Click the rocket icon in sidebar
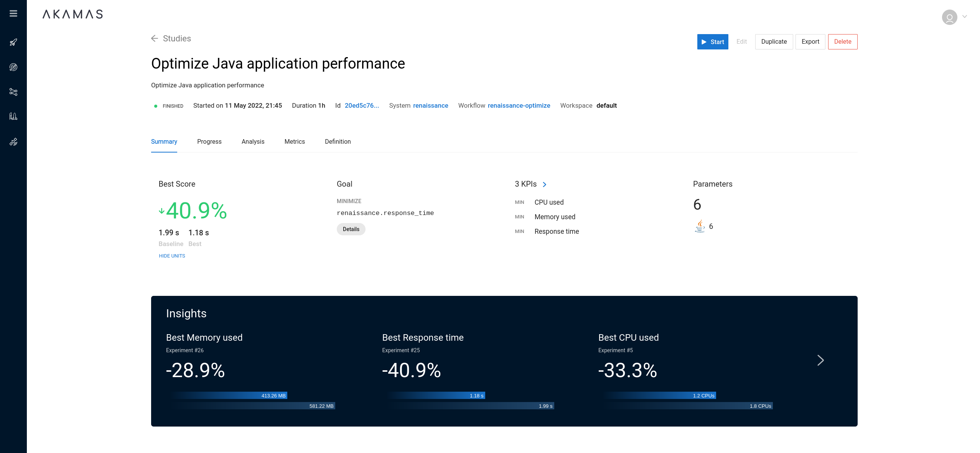980x453 pixels. click(13, 42)
